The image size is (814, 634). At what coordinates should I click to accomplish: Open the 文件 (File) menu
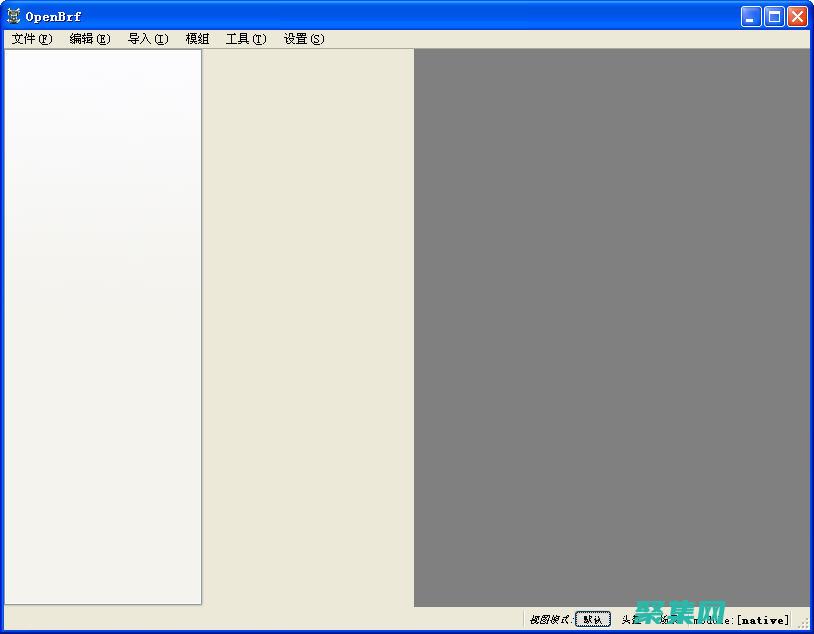tap(29, 39)
